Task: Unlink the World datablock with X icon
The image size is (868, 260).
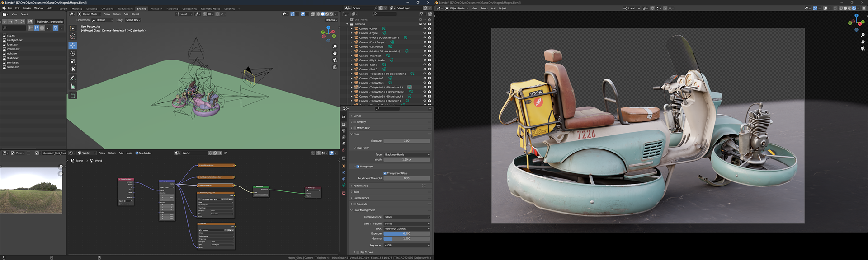Action: point(220,153)
